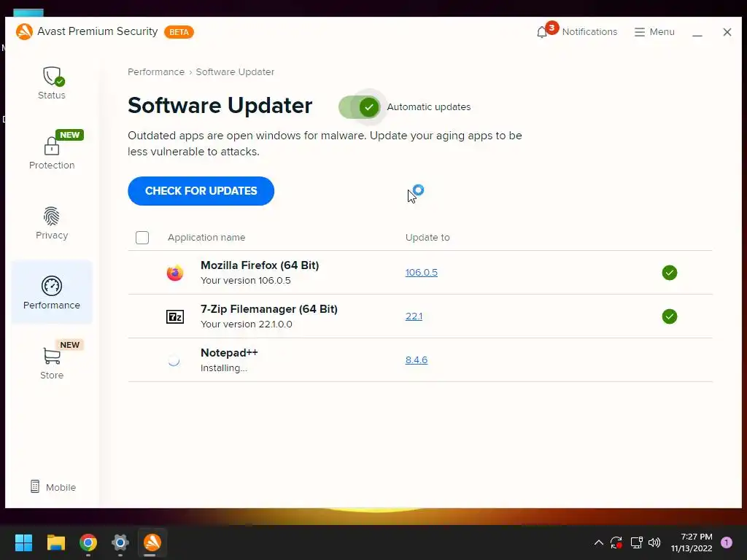The width and height of the screenshot is (747, 560).
Task: Open the taskbar clock and date
Action: [x=692, y=542]
